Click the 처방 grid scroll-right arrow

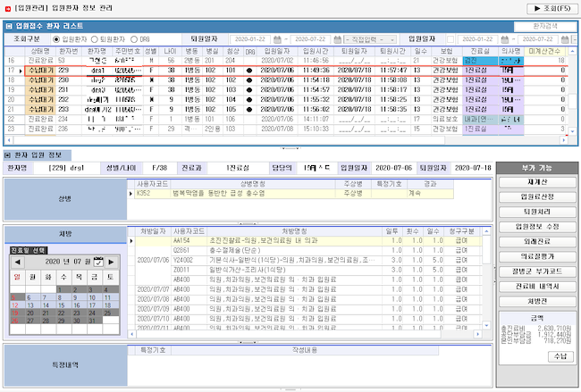tap(478, 335)
